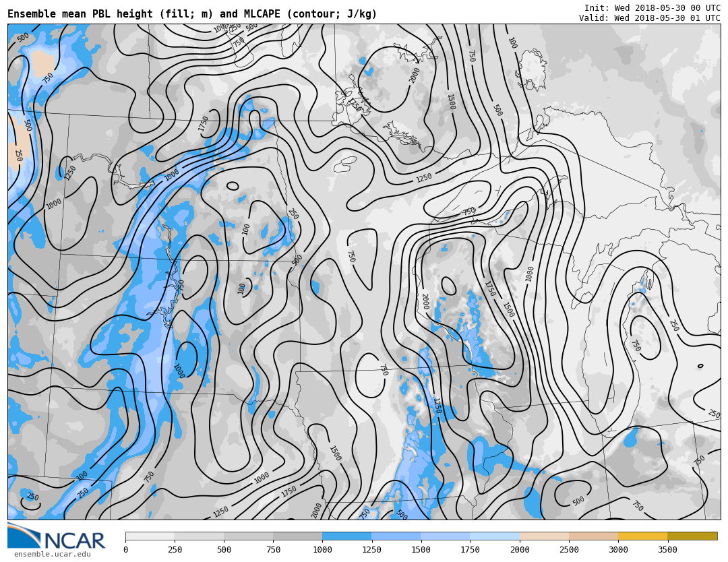Click the colorbar tick label '750'
Viewport: 728px width, 562px height.
273,550
